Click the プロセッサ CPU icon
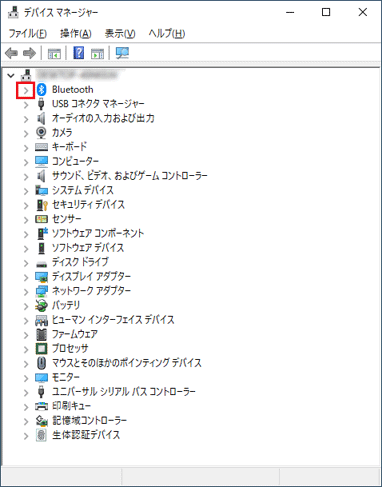Image resolution: width=382 pixels, height=487 pixels. (x=41, y=349)
